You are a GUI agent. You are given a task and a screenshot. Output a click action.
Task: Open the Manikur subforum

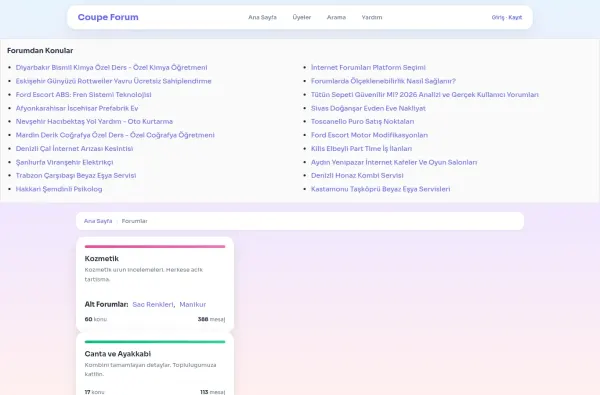pos(192,305)
